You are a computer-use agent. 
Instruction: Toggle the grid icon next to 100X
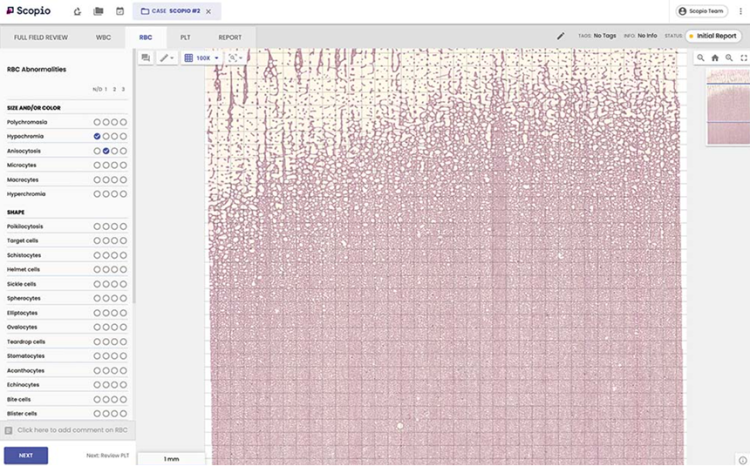pyautogui.click(x=188, y=58)
